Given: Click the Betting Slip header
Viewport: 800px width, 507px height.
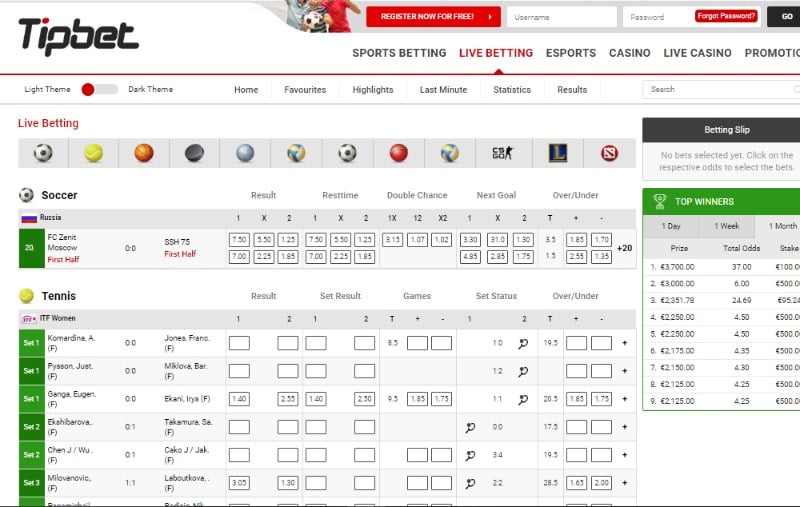Looking at the screenshot, I should click(x=721, y=130).
